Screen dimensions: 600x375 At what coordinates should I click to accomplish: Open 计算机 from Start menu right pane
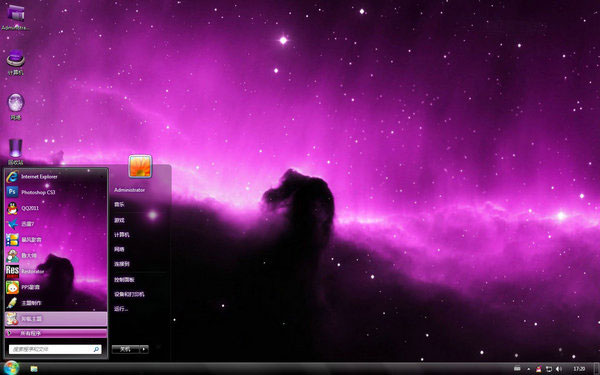pos(122,235)
